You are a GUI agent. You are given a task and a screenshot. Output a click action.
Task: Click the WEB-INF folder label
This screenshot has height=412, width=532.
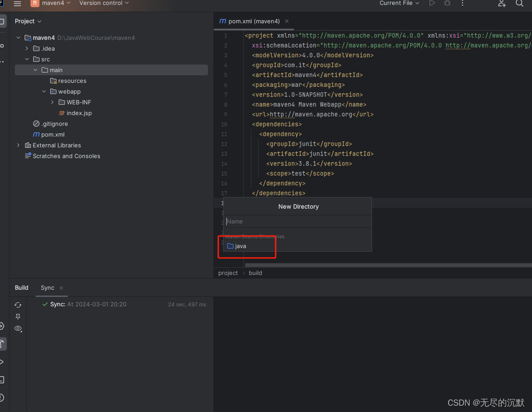[x=79, y=102]
